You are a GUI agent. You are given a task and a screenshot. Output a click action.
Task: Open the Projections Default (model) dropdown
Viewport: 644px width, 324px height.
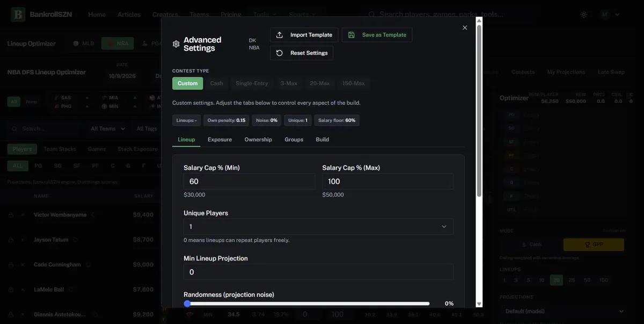pyautogui.click(x=565, y=311)
